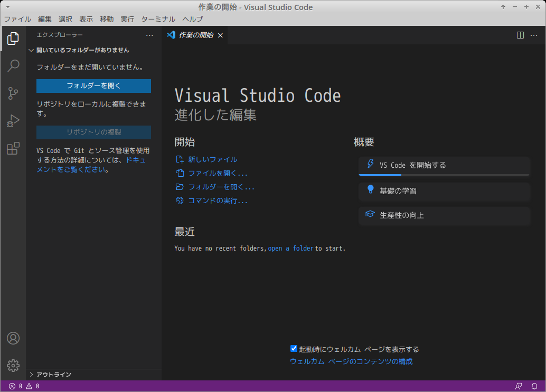Open ウェルカム ページのコンテンツの構成 link
This screenshot has height=392, width=546.
(351, 361)
